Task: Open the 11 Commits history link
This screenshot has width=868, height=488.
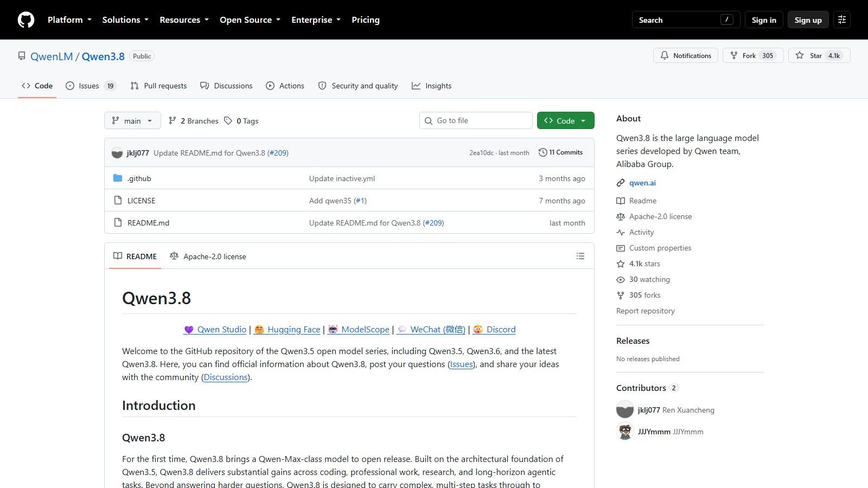Action: pyautogui.click(x=560, y=152)
